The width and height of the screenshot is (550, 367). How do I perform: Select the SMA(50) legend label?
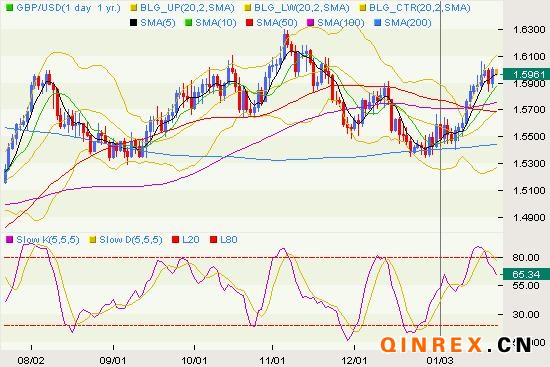277,23
